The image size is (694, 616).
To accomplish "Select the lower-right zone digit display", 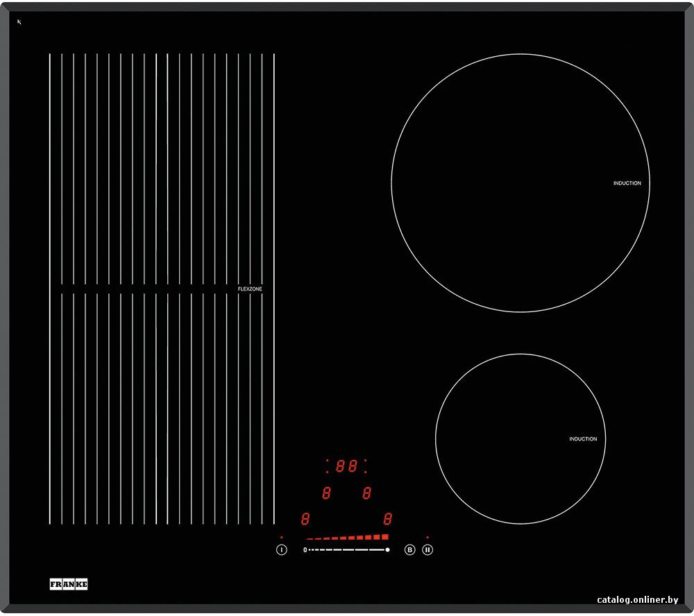I will (388, 519).
